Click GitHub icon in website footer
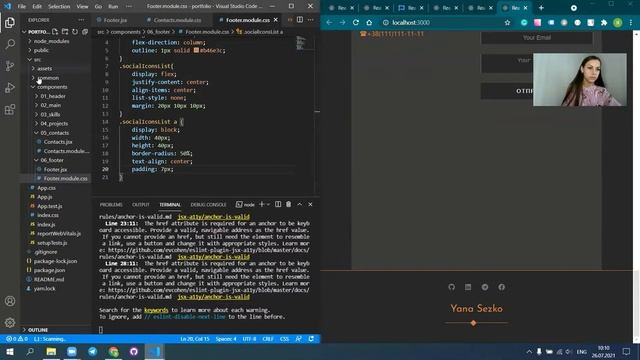The height and width of the screenshot is (360, 640). (451, 287)
